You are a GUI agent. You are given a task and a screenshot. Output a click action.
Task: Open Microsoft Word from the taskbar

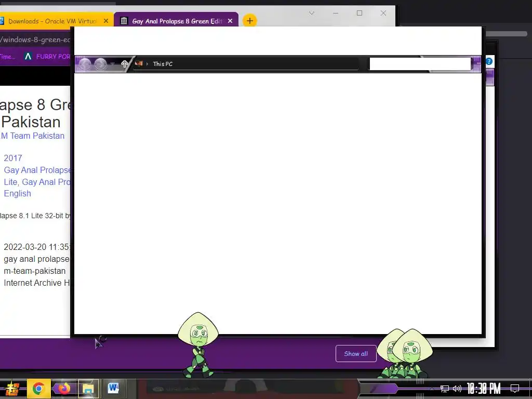tap(113, 388)
